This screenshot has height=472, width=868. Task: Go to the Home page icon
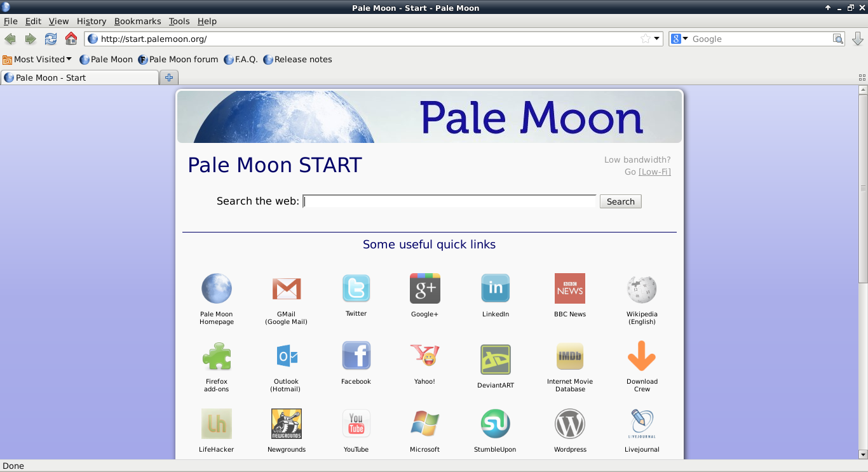pyautogui.click(x=71, y=39)
